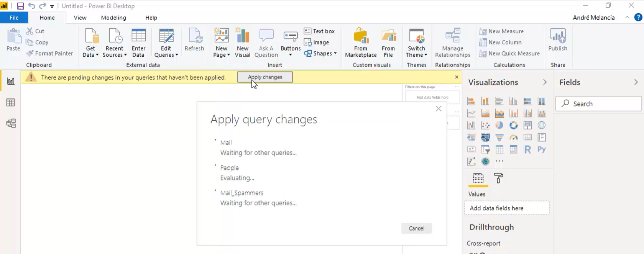Undo the last action from title bar
The image size is (644, 254).
[x=31, y=6]
